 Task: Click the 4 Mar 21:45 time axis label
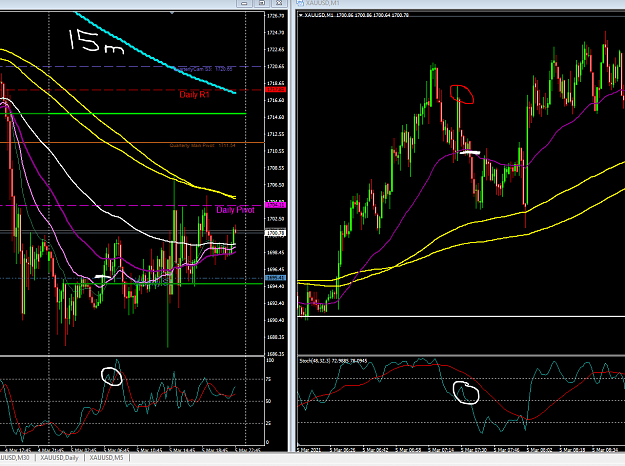[x=49, y=450]
